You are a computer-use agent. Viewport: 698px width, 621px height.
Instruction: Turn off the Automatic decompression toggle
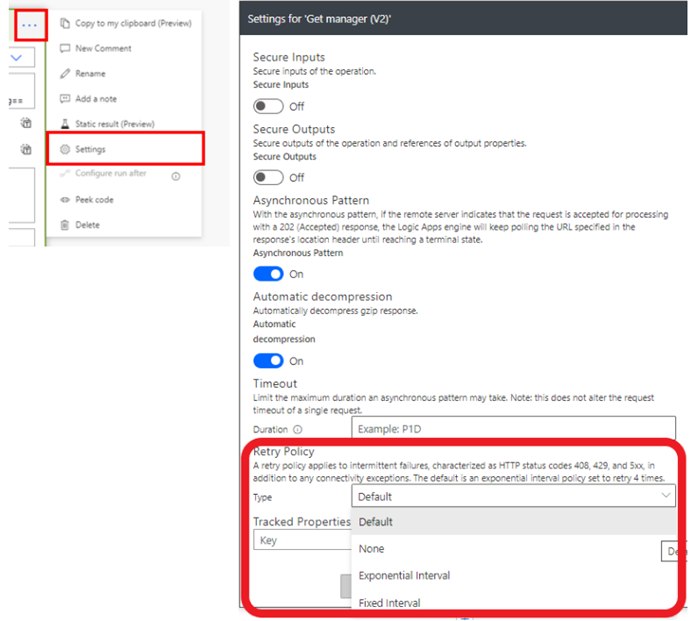pyautogui.click(x=268, y=361)
